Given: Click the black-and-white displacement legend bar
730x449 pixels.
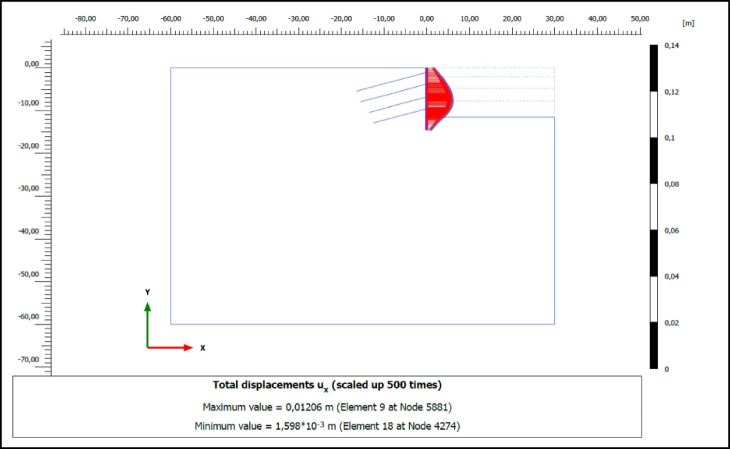Looking at the screenshot, I should click(654, 207).
